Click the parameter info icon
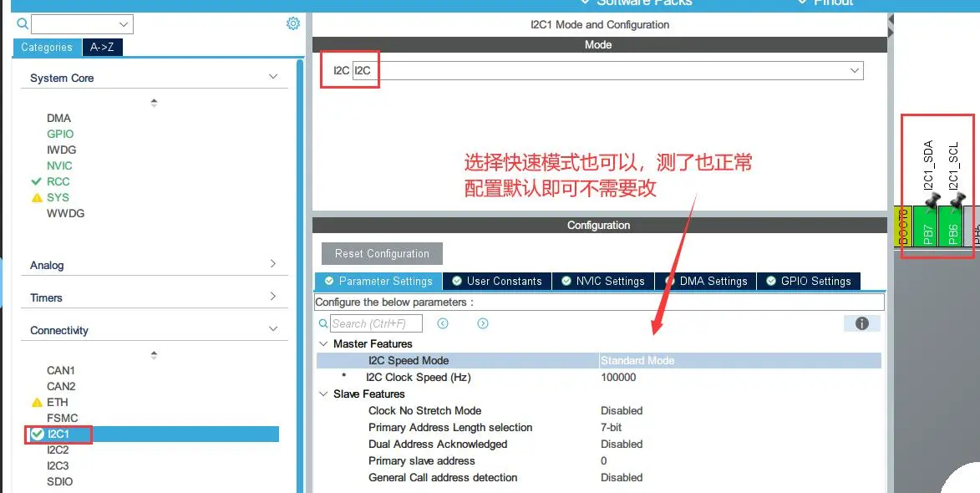Viewport: 980px width, 493px height. [862, 323]
